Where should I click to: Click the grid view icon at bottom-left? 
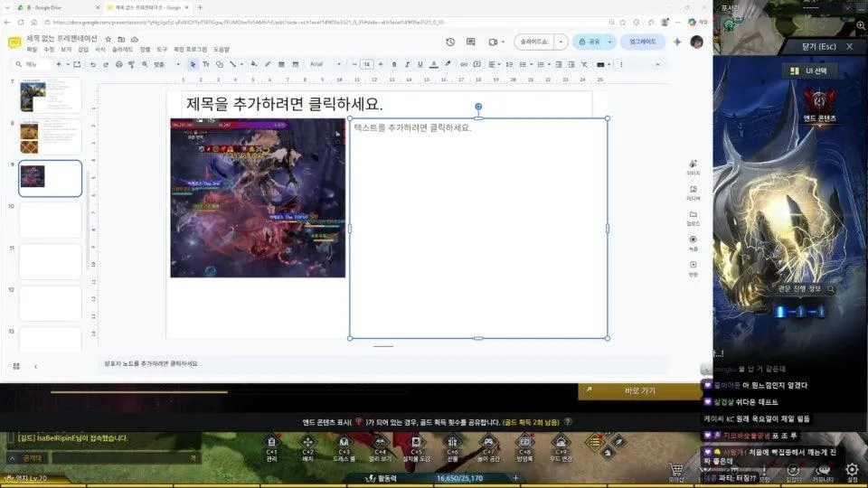16,366
